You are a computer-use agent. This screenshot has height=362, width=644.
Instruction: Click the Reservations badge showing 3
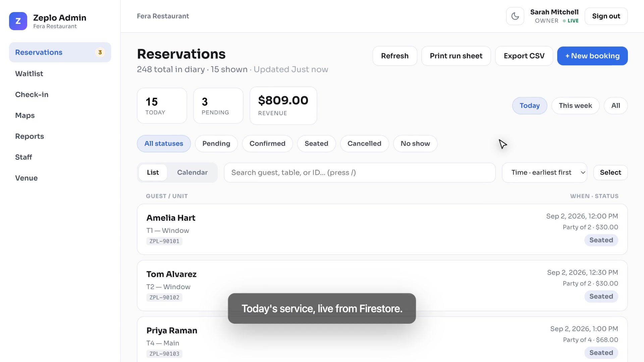click(100, 52)
